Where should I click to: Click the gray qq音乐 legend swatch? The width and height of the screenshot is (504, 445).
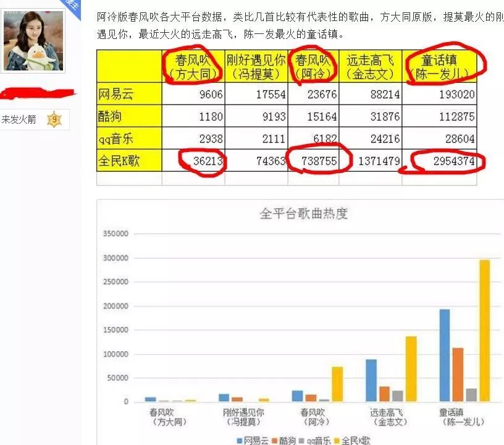[302, 441]
